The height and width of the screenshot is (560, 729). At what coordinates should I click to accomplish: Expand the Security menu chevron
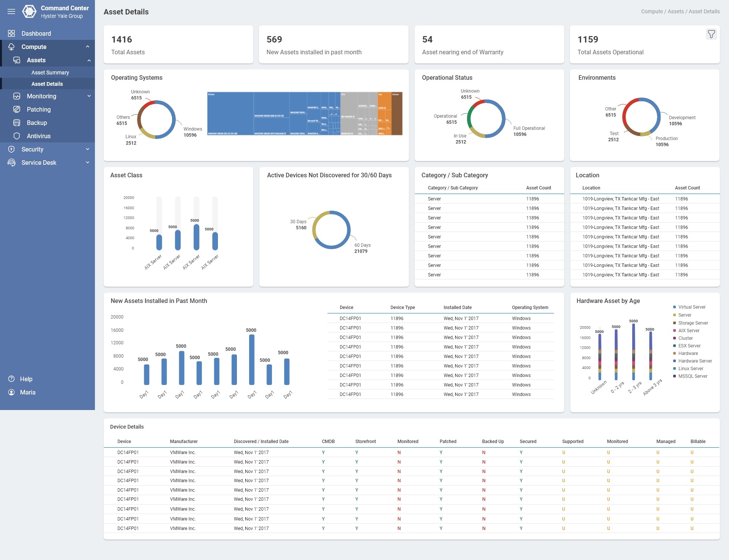click(88, 149)
